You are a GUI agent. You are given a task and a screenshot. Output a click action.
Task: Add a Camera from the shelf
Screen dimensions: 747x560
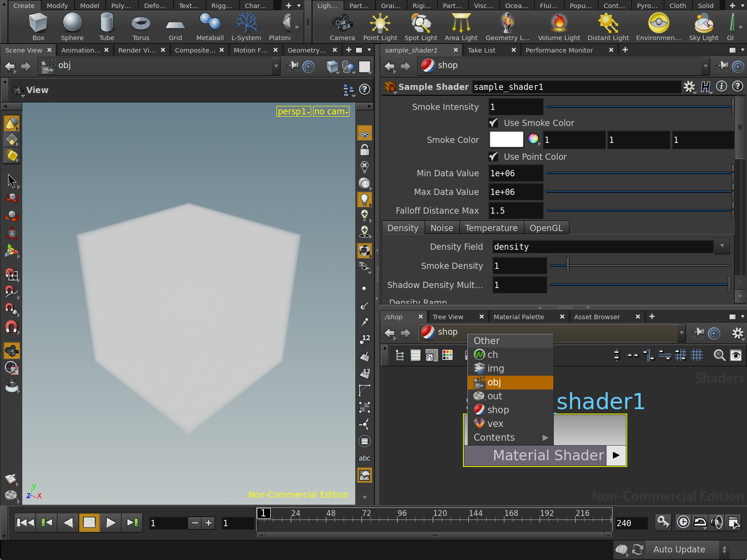[342, 27]
